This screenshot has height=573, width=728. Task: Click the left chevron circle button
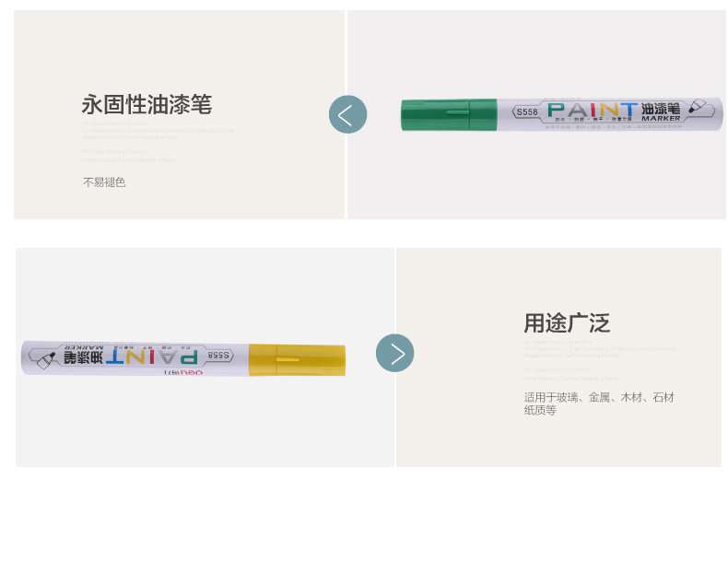tap(347, 114)
